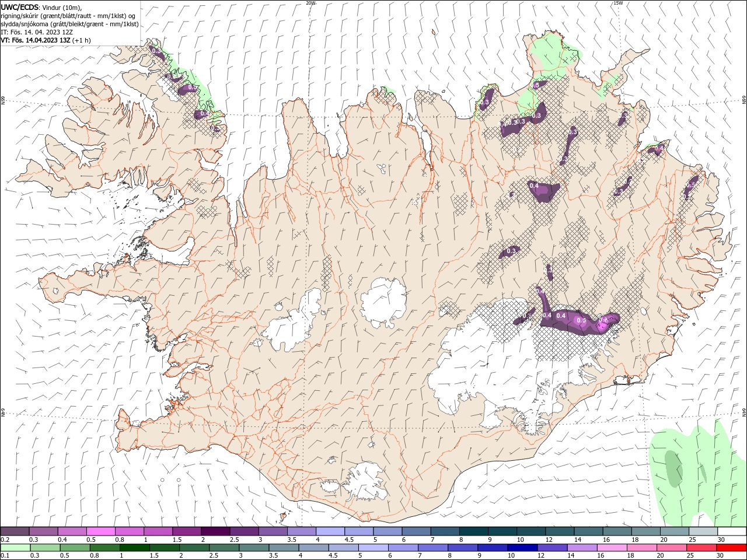
Task: Click the pale green 0.1–0.3 lower legend swatch
Action: [15, 548]
